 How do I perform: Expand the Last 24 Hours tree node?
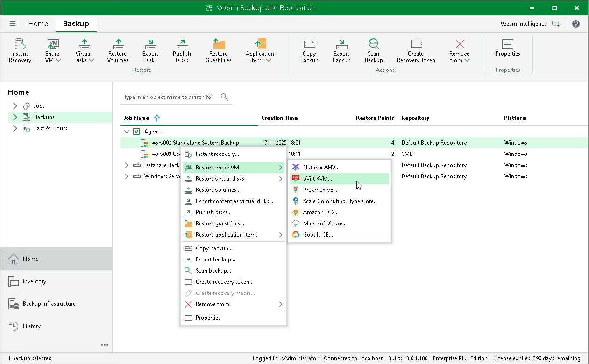[15, 128]
